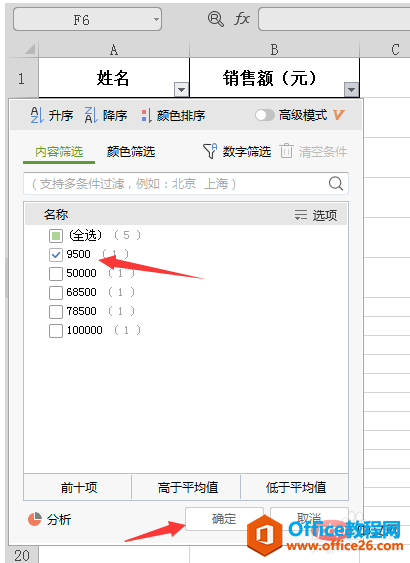Image resolution: width=410 pixels, height=563 pixels.
Task: Switch to the 颜色筛选 tab
Action: (131, 152)
